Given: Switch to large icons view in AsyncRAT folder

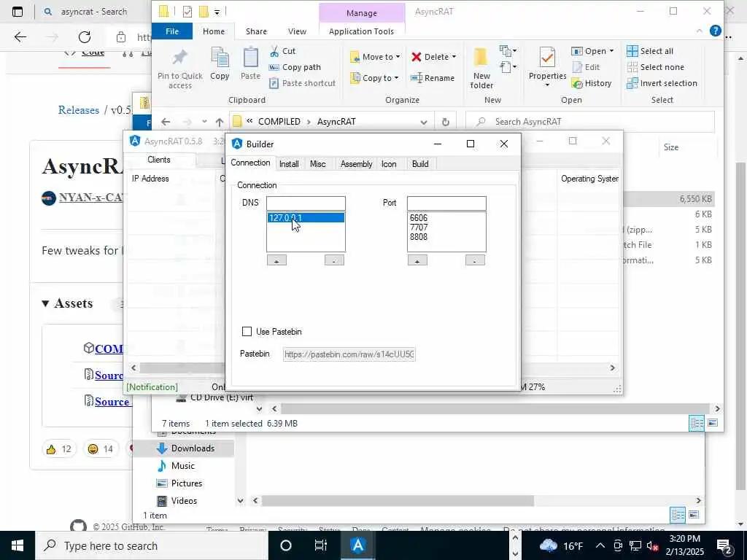Looking at the screenshot, I should (713, 423).
